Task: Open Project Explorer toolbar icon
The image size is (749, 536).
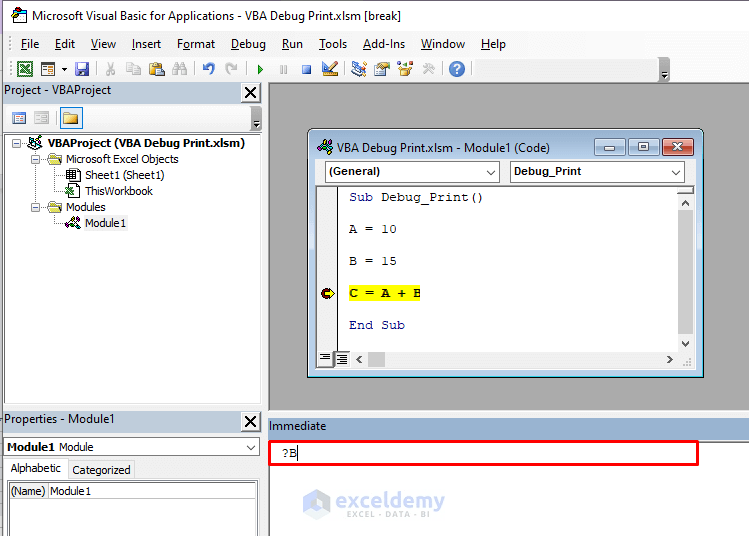Action: tap(359, 69)
